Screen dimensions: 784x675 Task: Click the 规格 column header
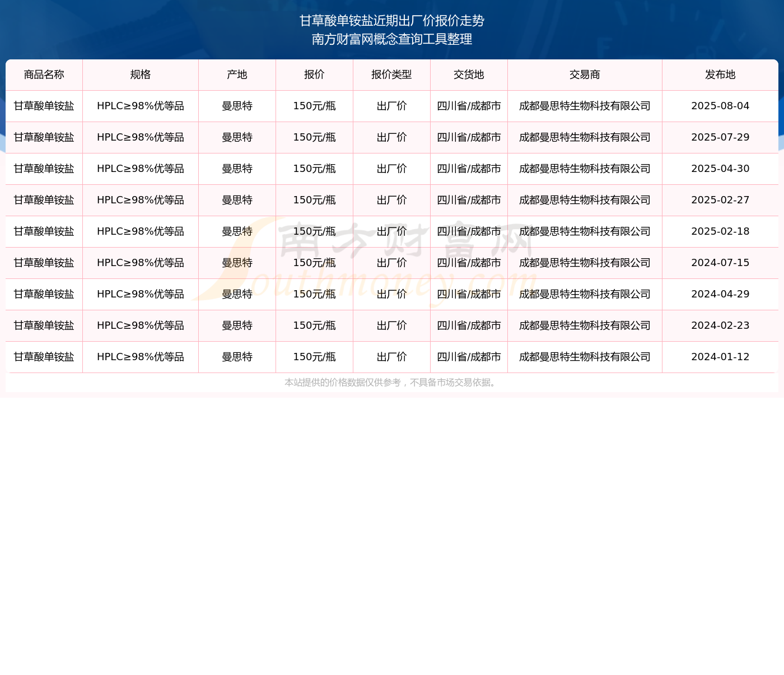click(141, 75)
